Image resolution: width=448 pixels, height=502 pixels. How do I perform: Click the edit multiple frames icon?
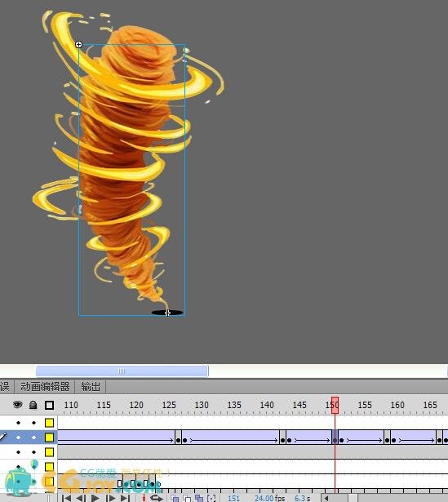[199, 498]
